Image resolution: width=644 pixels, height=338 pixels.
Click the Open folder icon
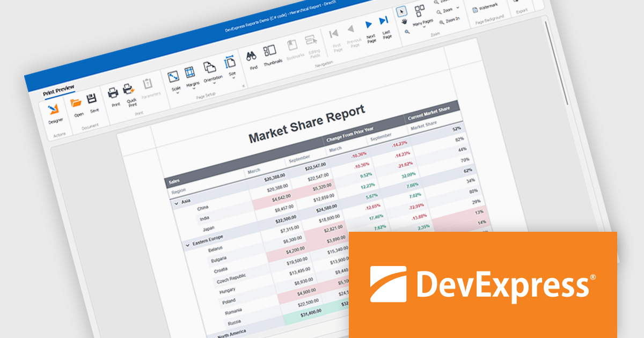tap(76, 102)
